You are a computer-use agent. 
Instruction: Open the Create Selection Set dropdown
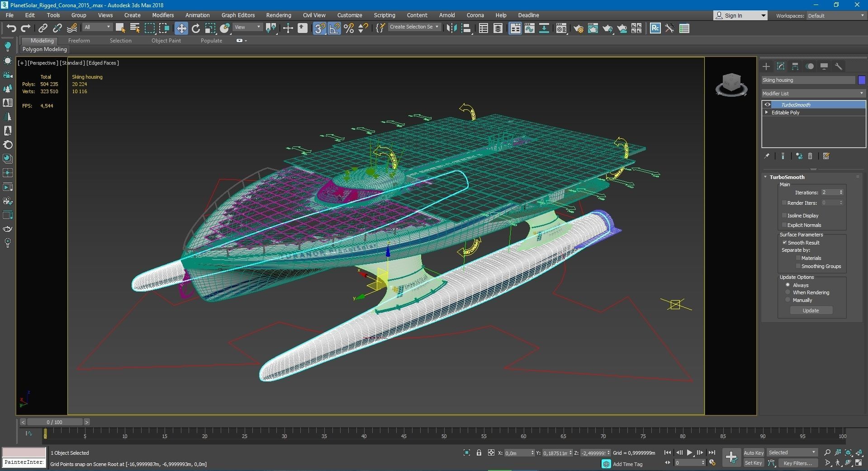pos(414,27)
